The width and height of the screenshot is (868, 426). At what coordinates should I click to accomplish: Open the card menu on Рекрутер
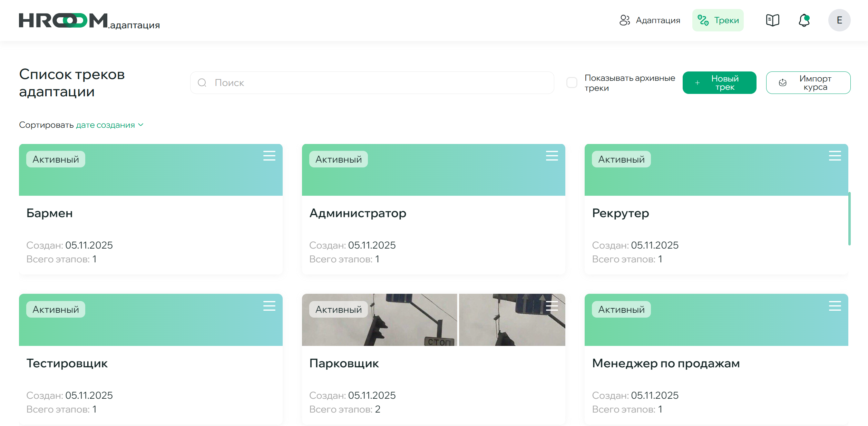pyautogui.click(x=835, y=156)
